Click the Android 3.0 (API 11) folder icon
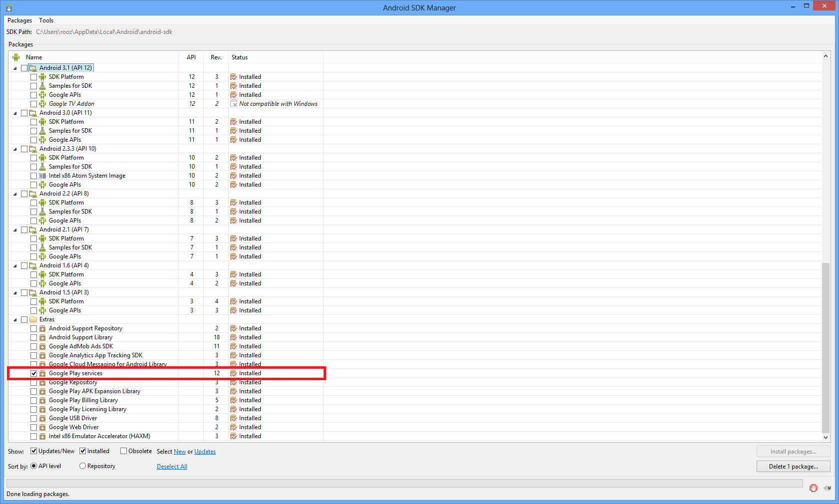839x504 pixels. 33,113
